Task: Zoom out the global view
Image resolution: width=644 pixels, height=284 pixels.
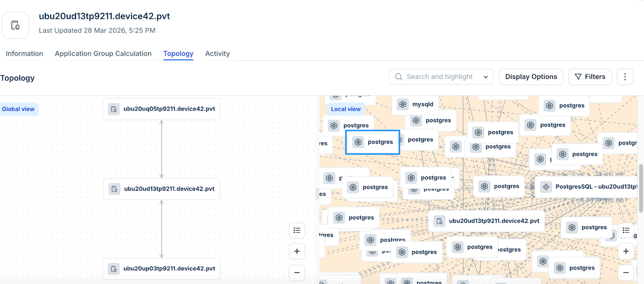Action: pyautogui.click(x=297, y=272)
